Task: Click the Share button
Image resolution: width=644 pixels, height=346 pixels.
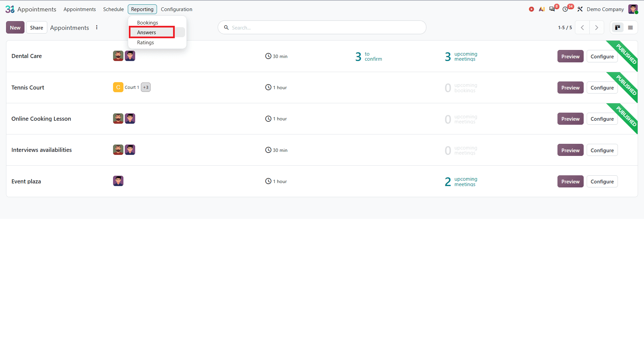Action: (x=37, y=27)
